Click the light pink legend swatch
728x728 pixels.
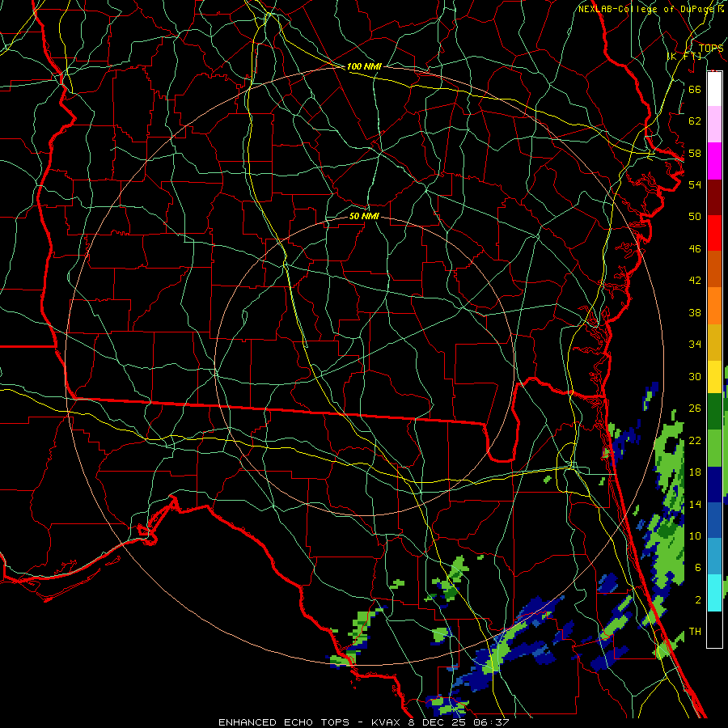714,124
